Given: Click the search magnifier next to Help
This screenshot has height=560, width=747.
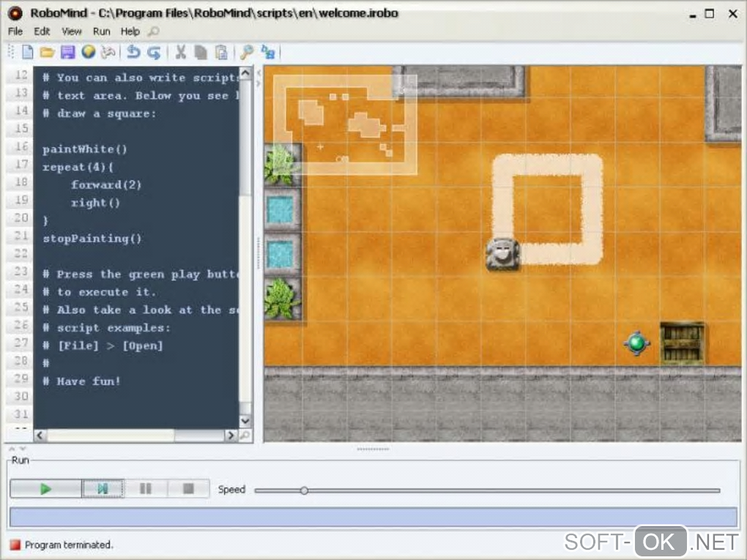Looking at the screenshot, I should pyautogui.click(x=153, y=31).
